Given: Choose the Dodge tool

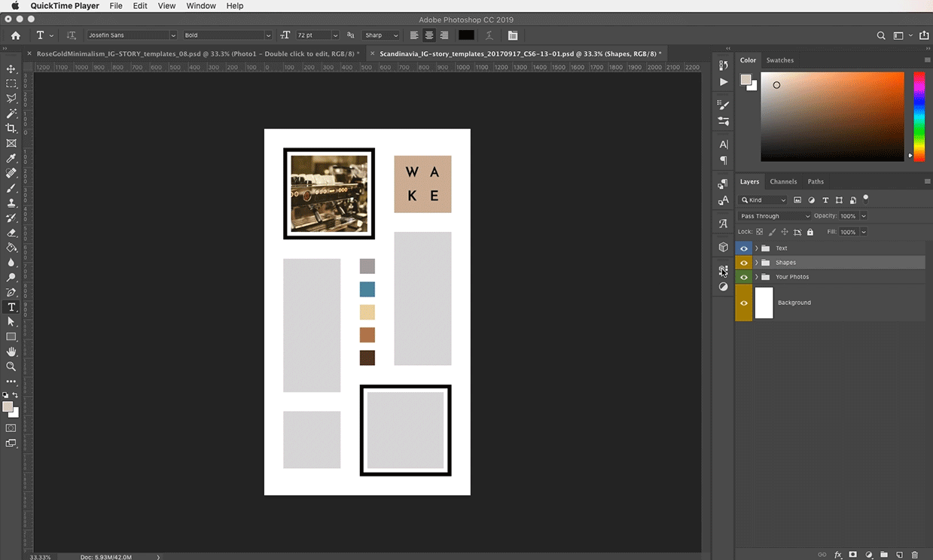Looking at the screenshot, I should pyautogui.click(x=11, y=278).
